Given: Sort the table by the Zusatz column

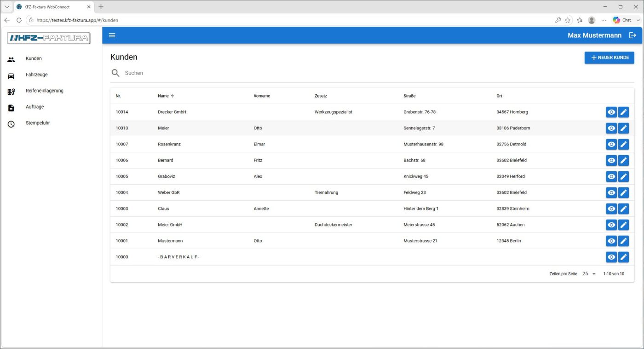Looking at the screenshot, I should tap(321, 96).
